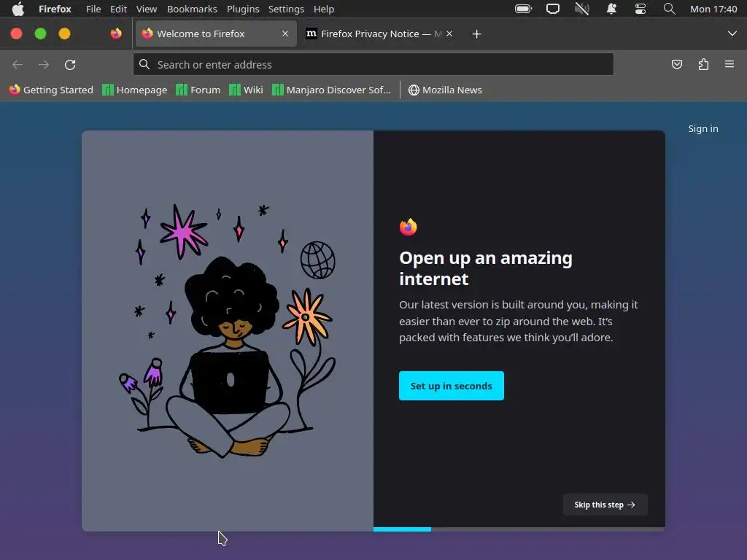This screenshot has width=747, height=560.
Task: Click the red window control button
Action: click(16, 34)
